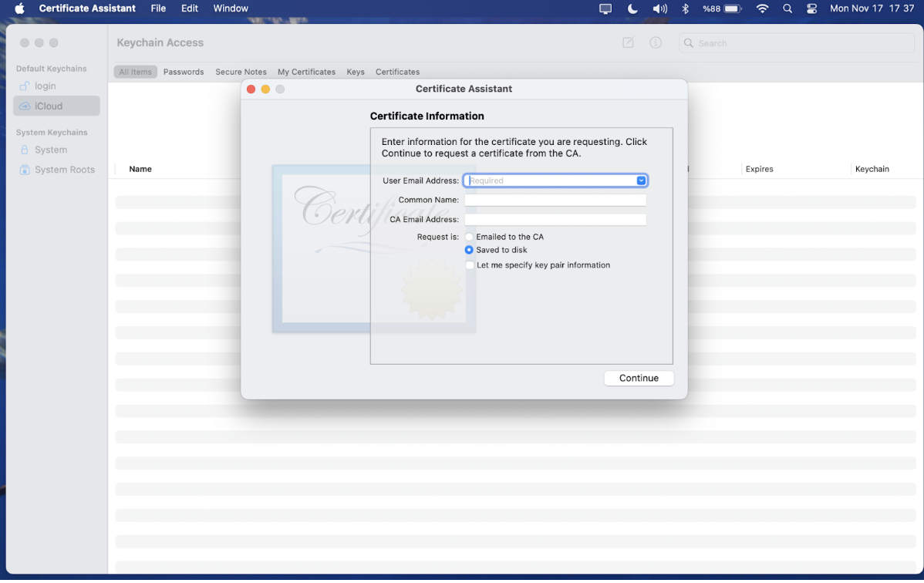The height and width of the screenshot is (583, 924).
Task: Click the System Keychains sidebar heading
Action: [x=52, y=133]
